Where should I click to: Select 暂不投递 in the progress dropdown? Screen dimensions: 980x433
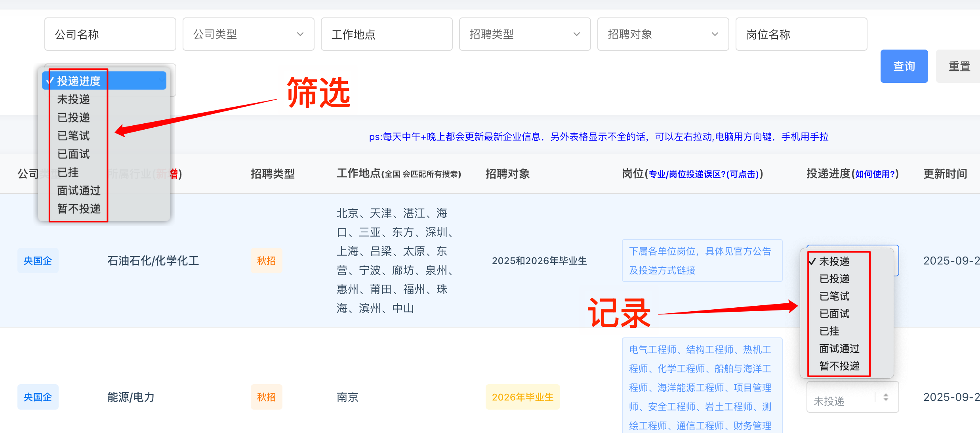click(x=839, y=366)
